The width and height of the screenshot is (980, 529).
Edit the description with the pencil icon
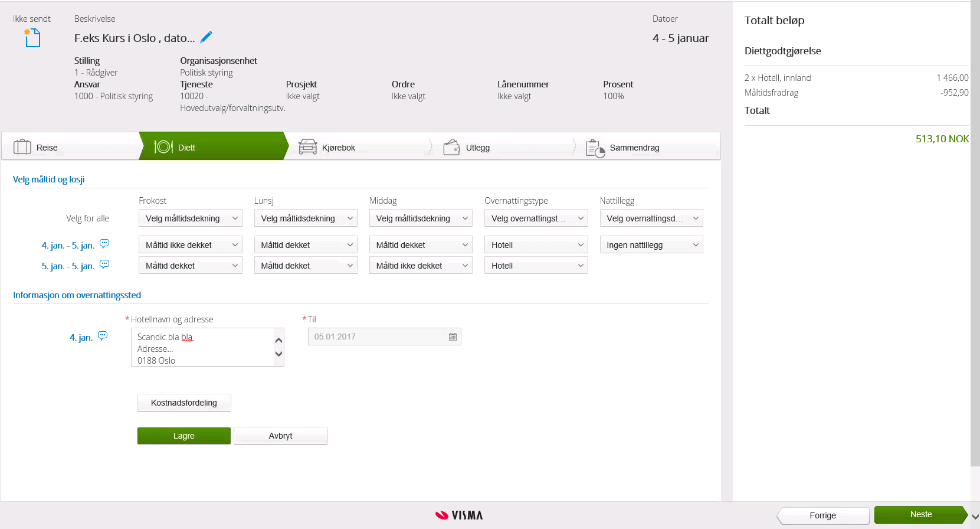coord(206,37)
